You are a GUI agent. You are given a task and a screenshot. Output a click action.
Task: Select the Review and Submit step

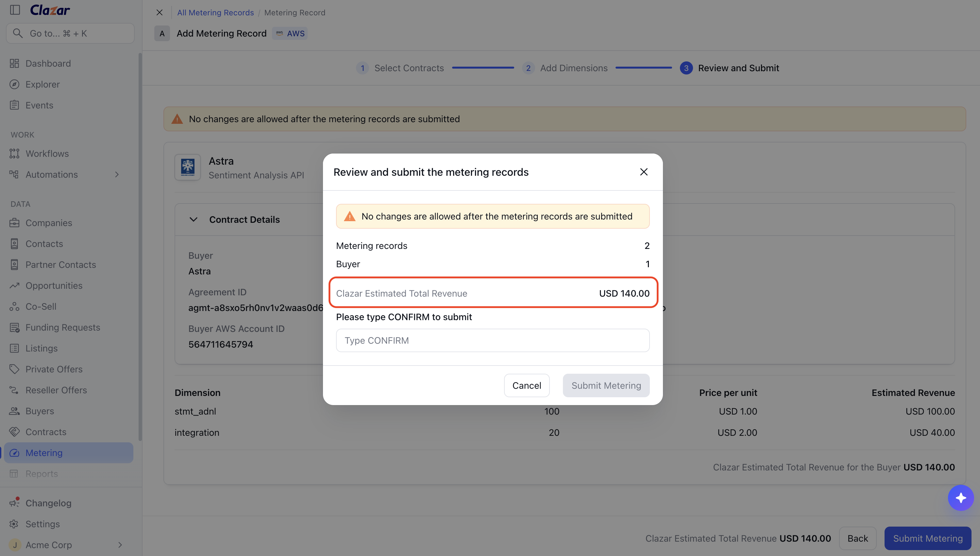click(729, 68)
